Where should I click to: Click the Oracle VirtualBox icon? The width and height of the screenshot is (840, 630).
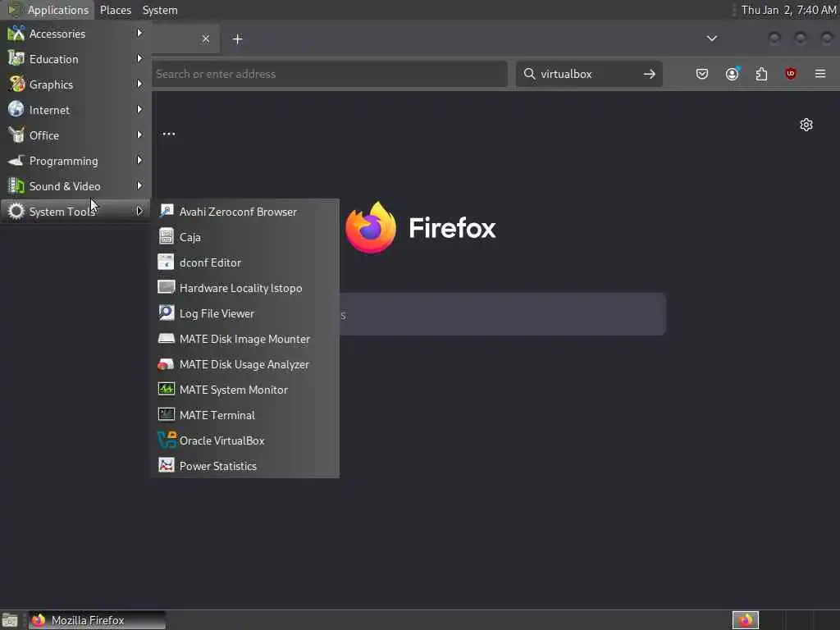(x=167, y=440)
